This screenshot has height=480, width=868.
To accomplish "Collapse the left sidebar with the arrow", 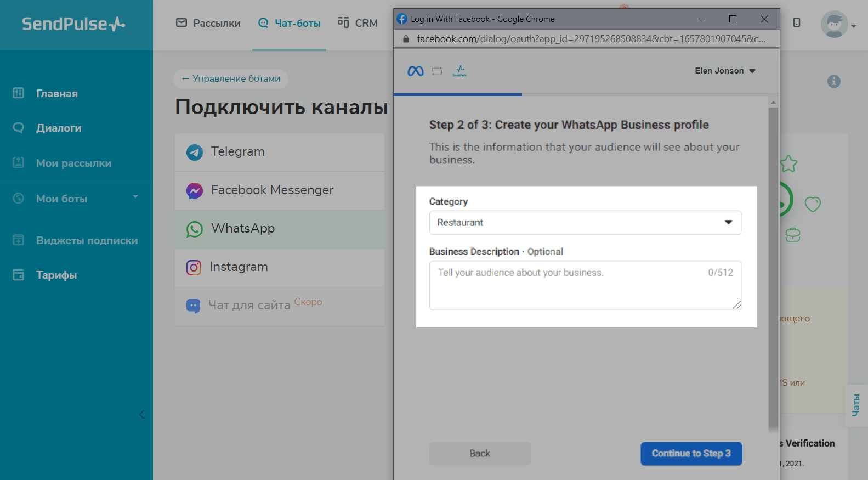I will pos(141,414).
